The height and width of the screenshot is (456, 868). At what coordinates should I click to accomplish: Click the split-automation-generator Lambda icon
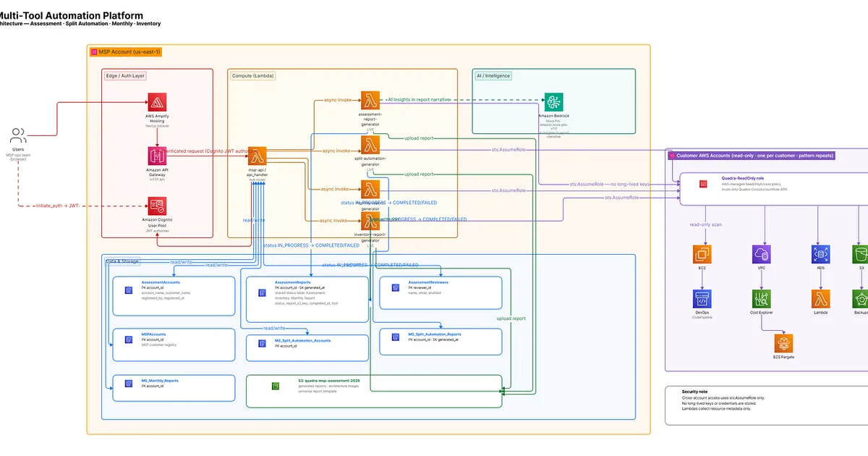pyautogui.click(x=371, y=144)
